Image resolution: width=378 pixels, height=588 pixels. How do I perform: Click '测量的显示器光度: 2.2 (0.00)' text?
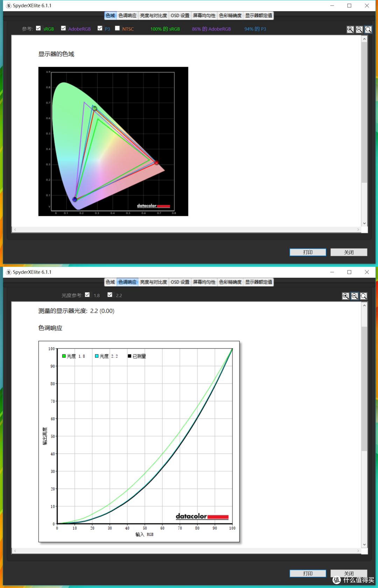pos(76,311)
